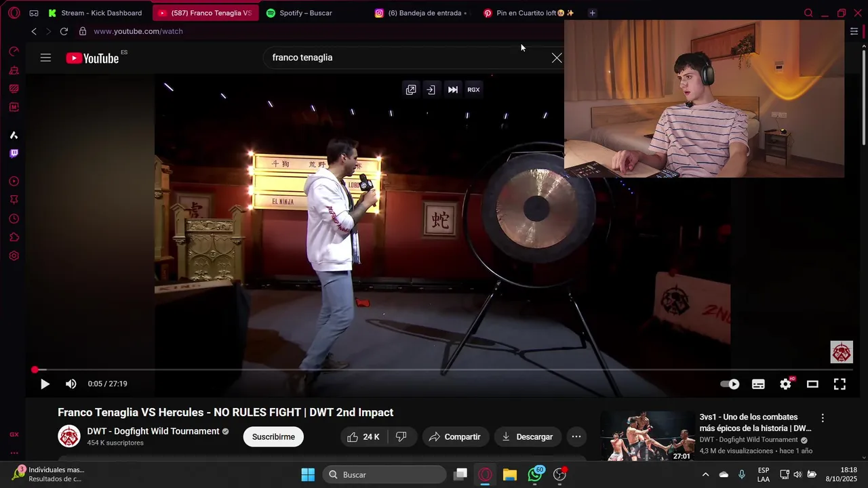Click the www.youtube.com/watch address bar
This screenshot has height=488, width=868.
(138, 31)
